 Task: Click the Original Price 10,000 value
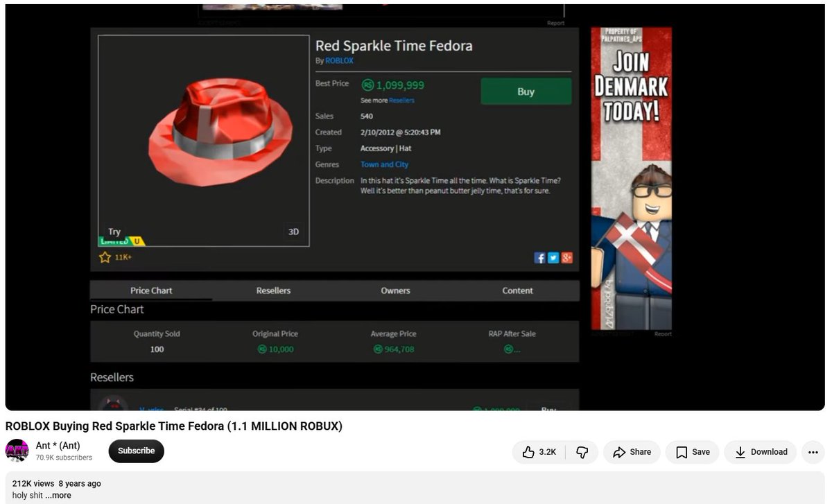[275, 349]
